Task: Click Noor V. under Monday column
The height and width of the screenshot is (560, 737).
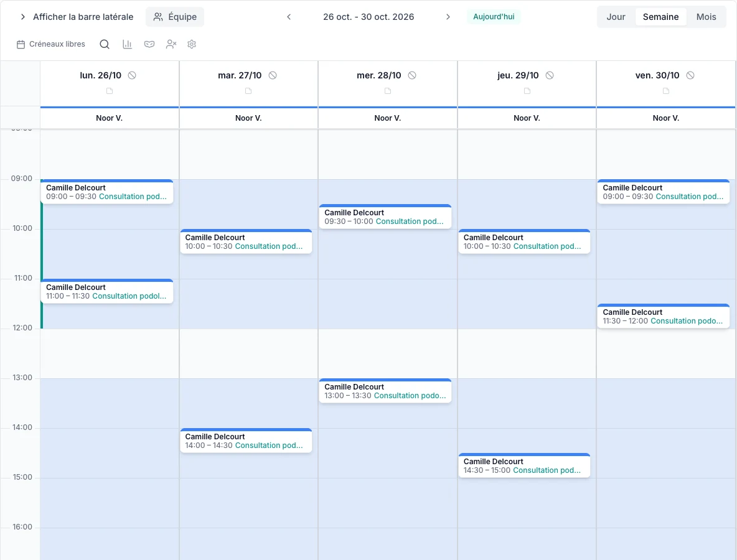Action: click(x=109, y=118)
